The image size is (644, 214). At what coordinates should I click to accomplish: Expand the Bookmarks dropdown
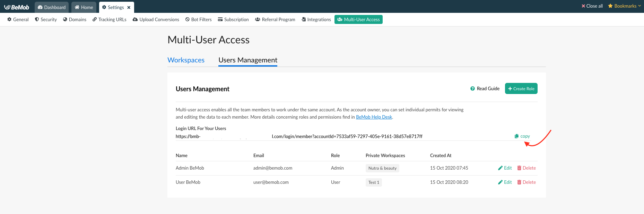[625, 6]
